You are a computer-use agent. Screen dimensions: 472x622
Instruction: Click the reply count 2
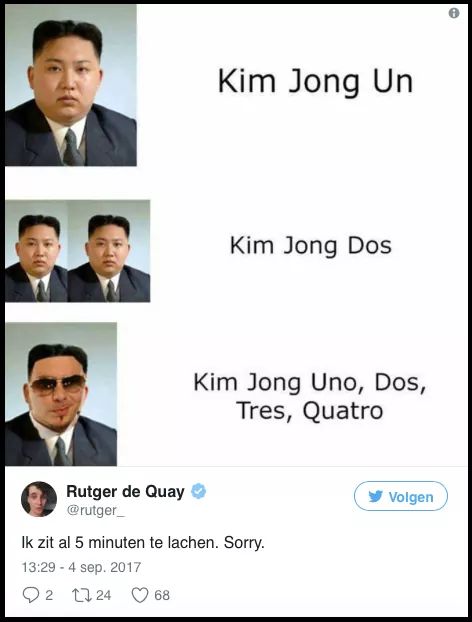[x=49, y=595]
